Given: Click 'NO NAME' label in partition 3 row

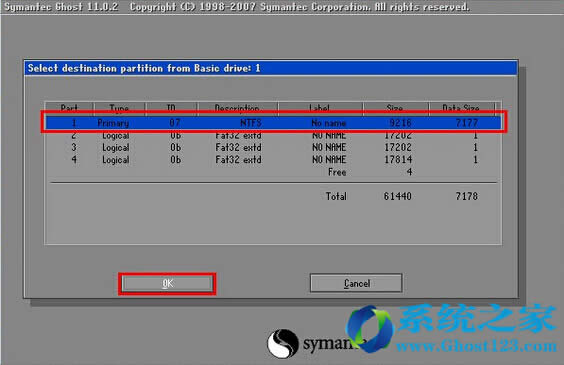Looking at the screenshot, I should pyautogui.click(x=329, y=147).
